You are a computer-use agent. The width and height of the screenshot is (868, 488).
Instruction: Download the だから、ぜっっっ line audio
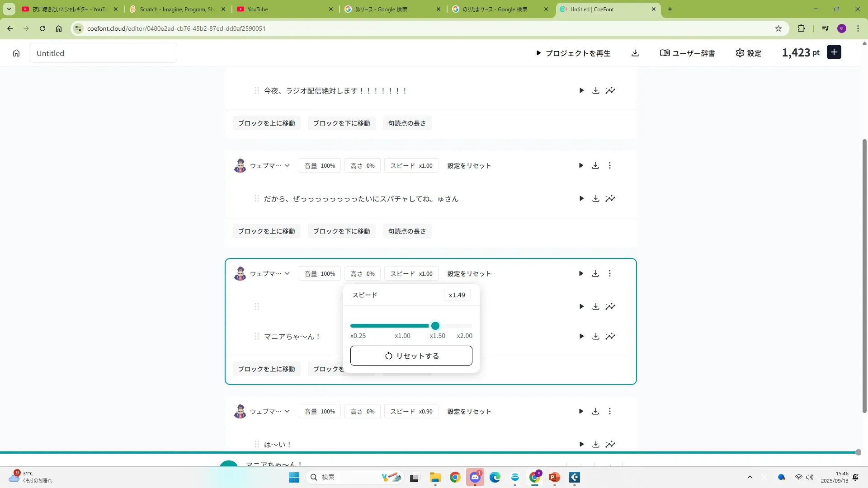tap(595, 199)
